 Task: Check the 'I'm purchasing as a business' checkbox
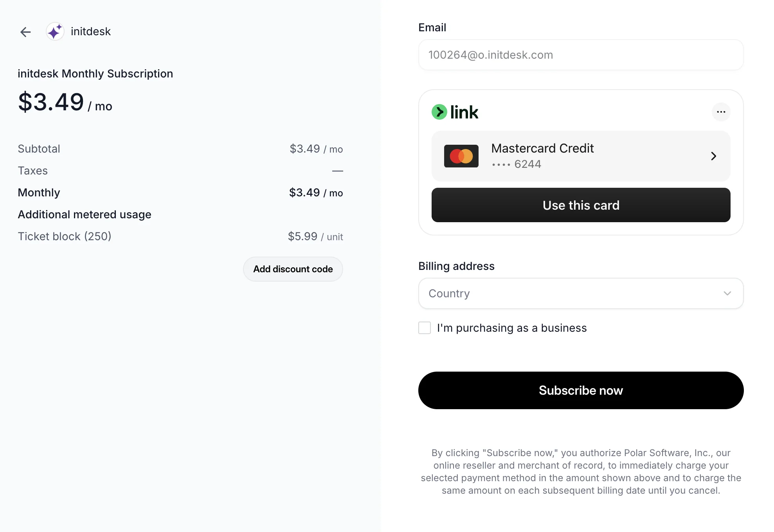pyautogui.click(x=424, y=328)
